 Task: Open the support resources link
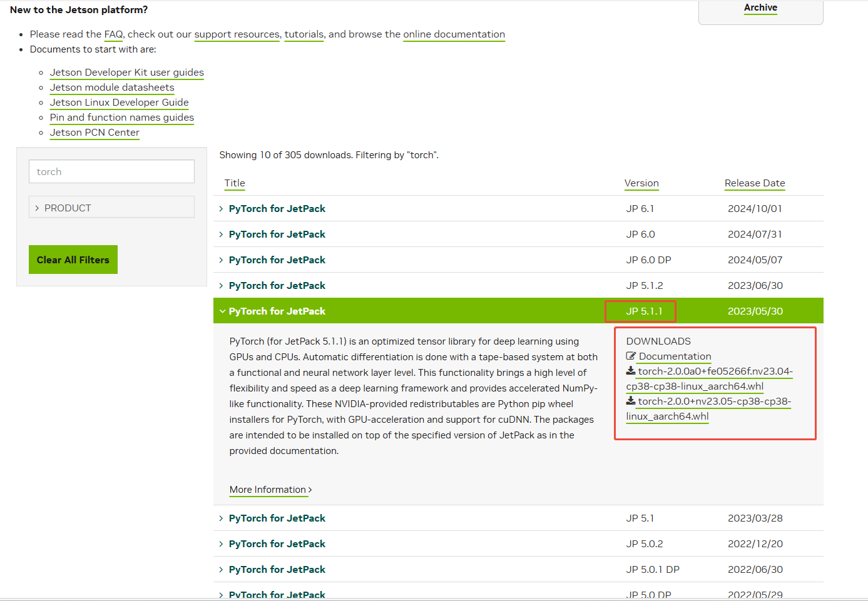pyautogui.click(x=237, y=34)
